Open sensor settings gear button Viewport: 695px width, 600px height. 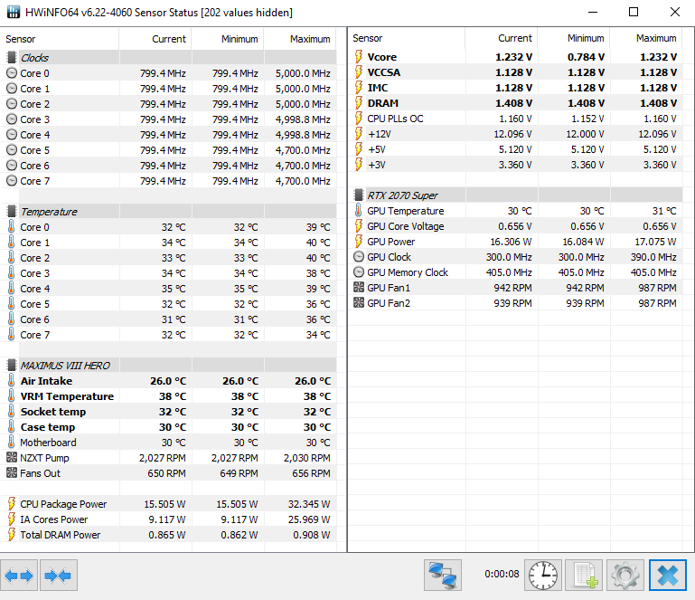coord(625,575)
